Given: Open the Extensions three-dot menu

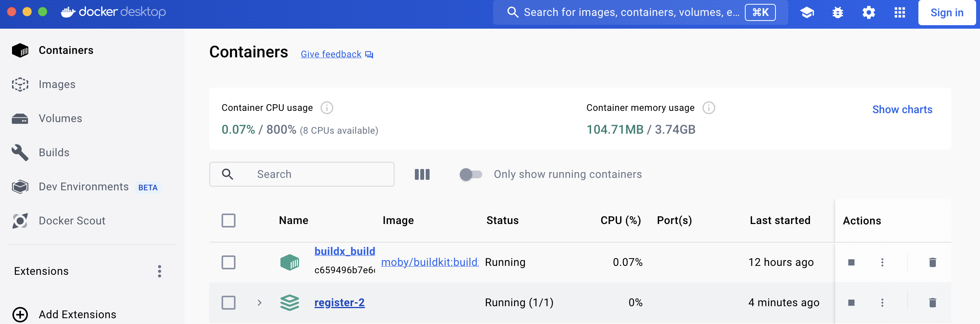Looking at the screenshot, I should pyautogui.click(x=160, y=271).
